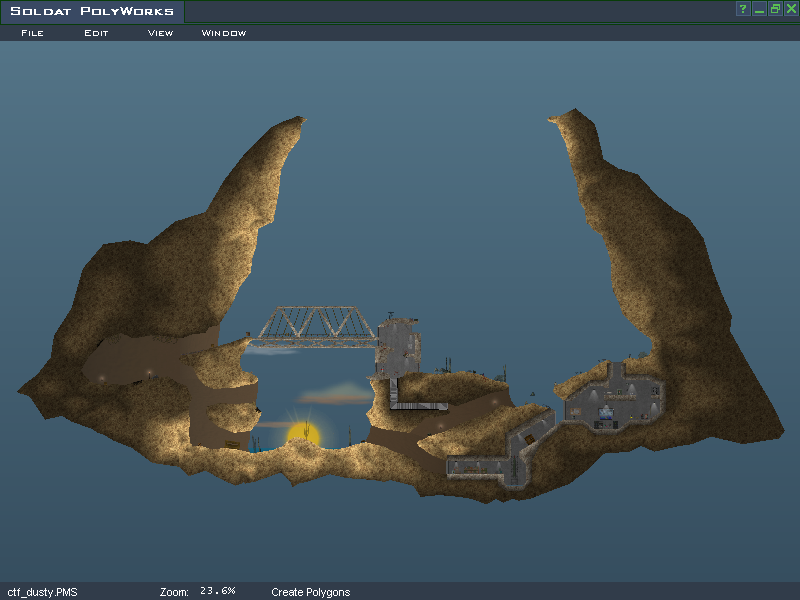800x600 pixels.
Task: Click the Create Polygons status text
Action: (x=310, y=592)
